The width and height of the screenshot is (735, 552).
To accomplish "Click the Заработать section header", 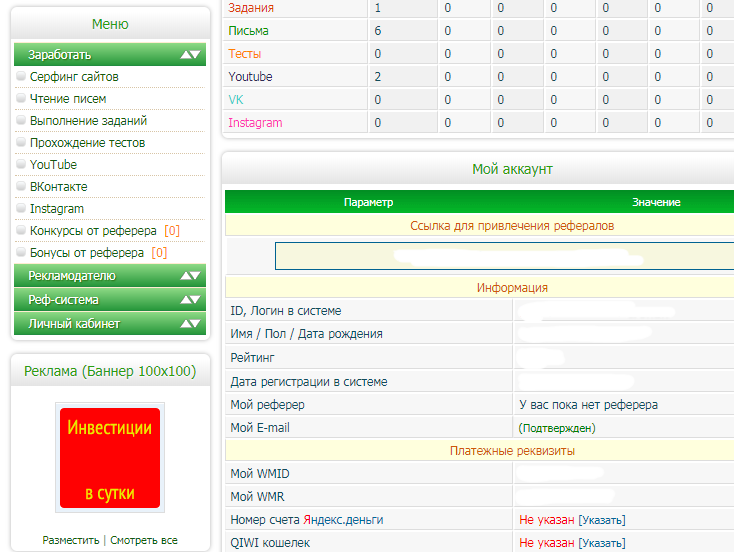I will click(x=110, y=54).
